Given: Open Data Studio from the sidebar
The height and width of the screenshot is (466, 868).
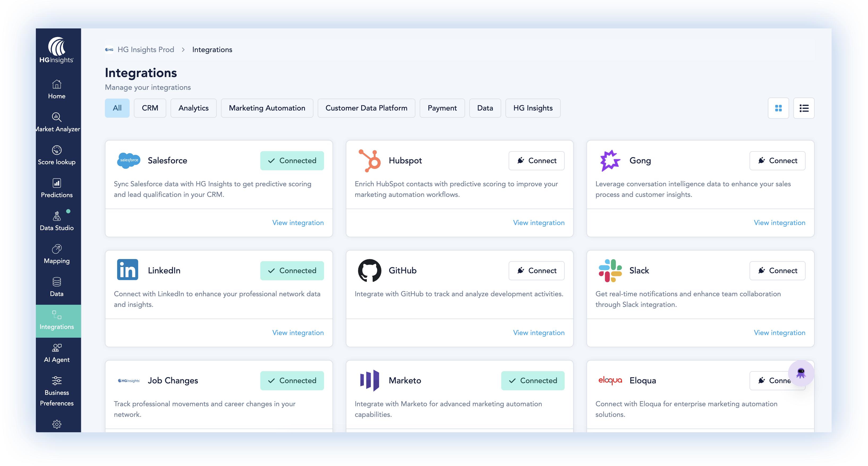Looking at the screenshot, I should [x=57, y=221].
